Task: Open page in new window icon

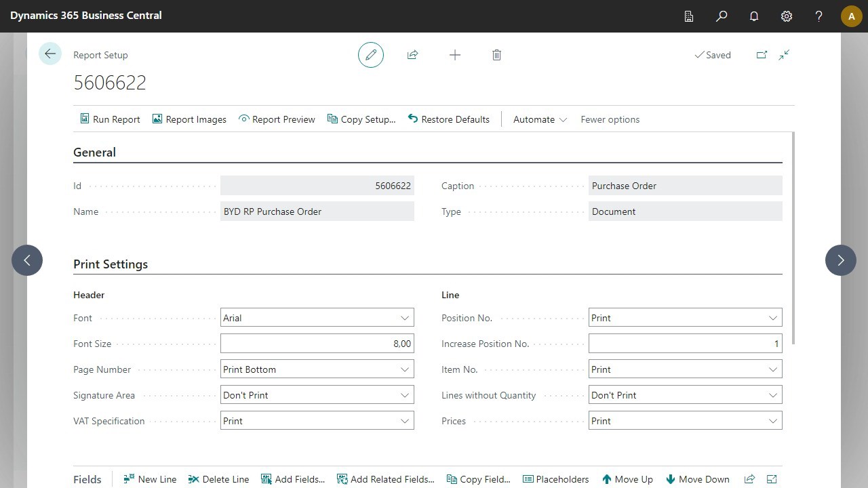Action: pos(762,55)
